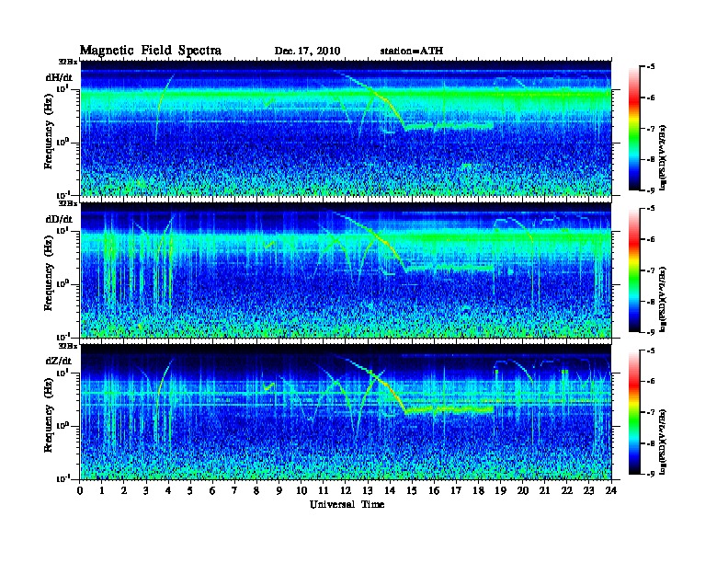Click the 10¹ frequency tick of dH/dt panel
The height and width of the screenshot is (563, 728).
pyautogui.click(x=63, y=89)
